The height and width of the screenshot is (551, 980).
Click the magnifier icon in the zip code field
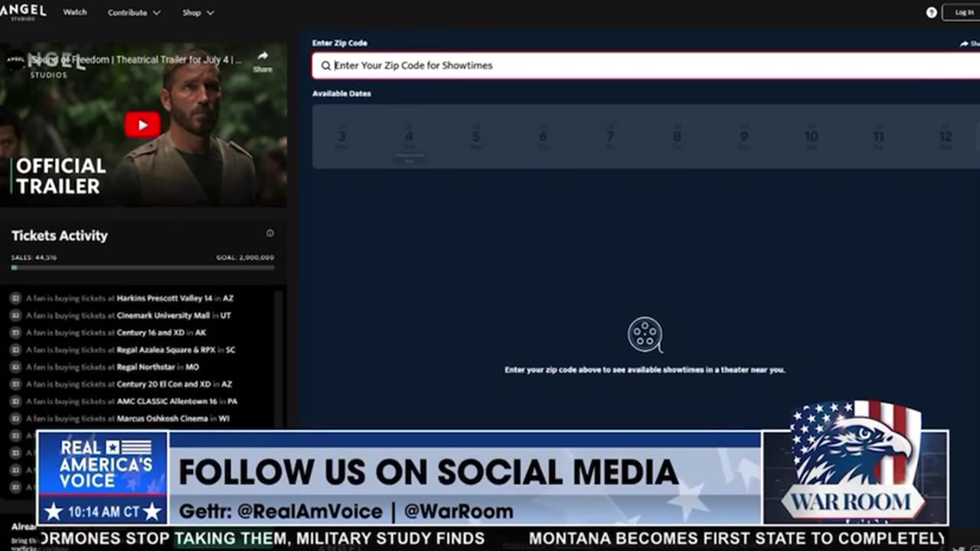326,66
